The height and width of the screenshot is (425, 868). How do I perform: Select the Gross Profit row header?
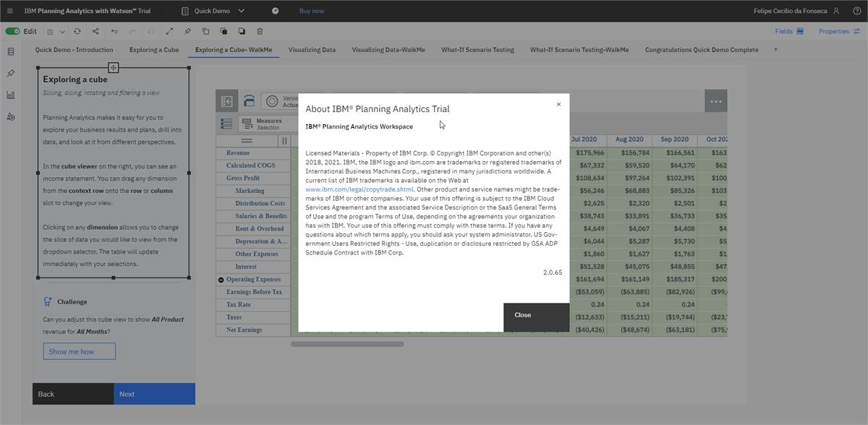[253, 179]
